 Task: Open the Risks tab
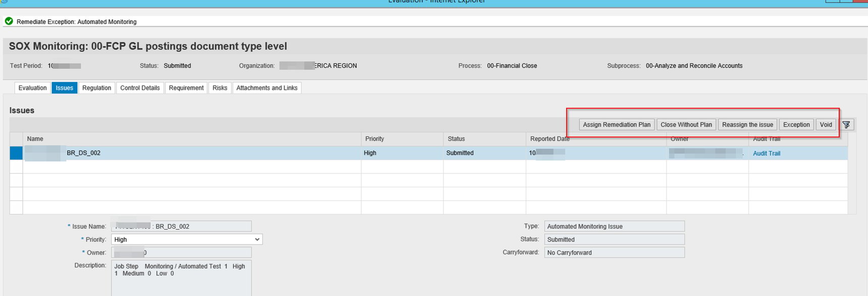[220, 88]
